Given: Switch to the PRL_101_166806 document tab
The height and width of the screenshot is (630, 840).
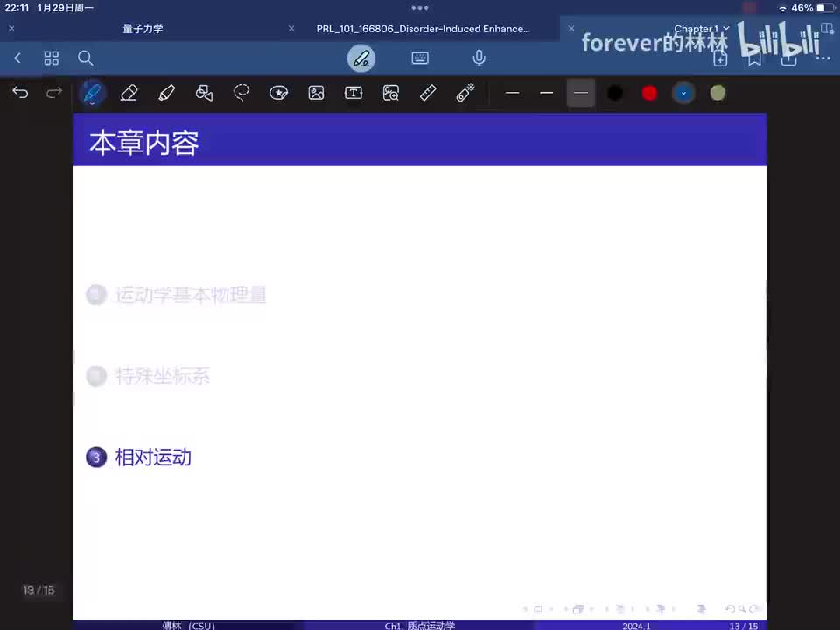Looking at the screenshot, I should pyautogui.click(x=423, y=29).
